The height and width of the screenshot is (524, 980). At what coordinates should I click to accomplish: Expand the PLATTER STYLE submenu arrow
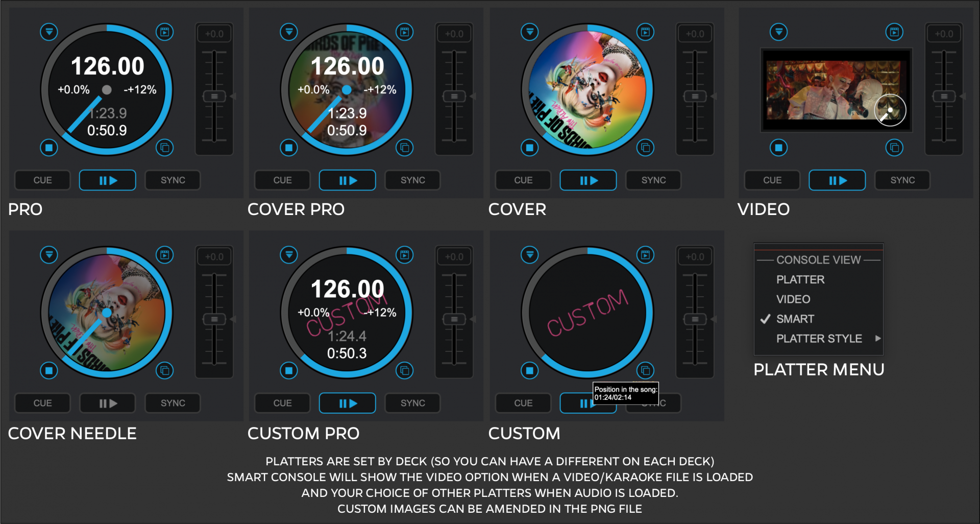878,338
